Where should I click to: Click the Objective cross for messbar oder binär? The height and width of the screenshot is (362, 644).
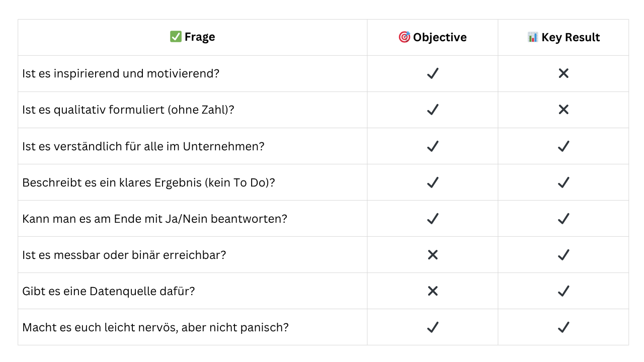[x=433, y=255]
